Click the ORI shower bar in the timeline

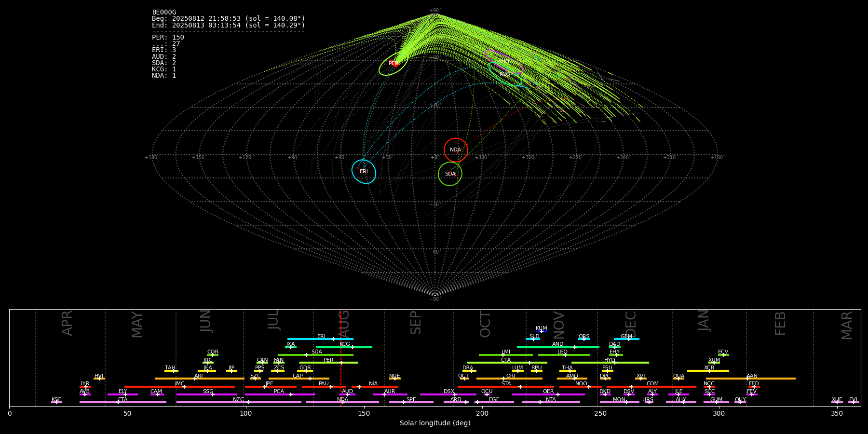point(509,379)
